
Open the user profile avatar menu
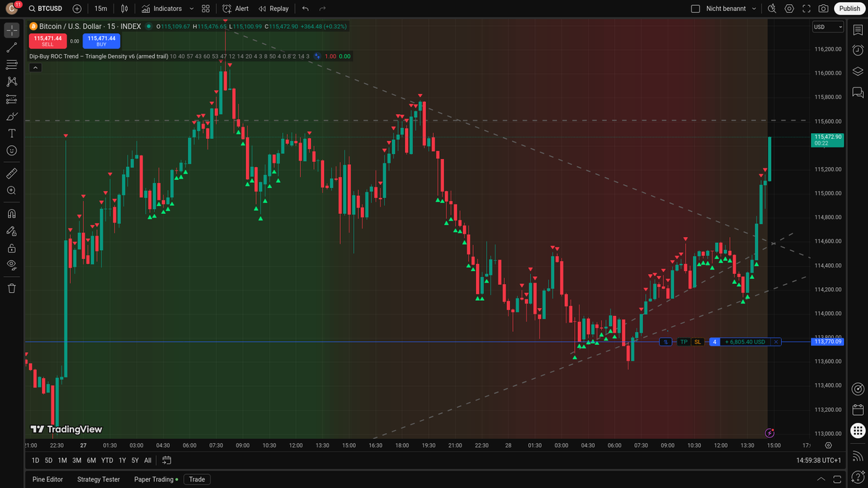(x=12, y=9)
